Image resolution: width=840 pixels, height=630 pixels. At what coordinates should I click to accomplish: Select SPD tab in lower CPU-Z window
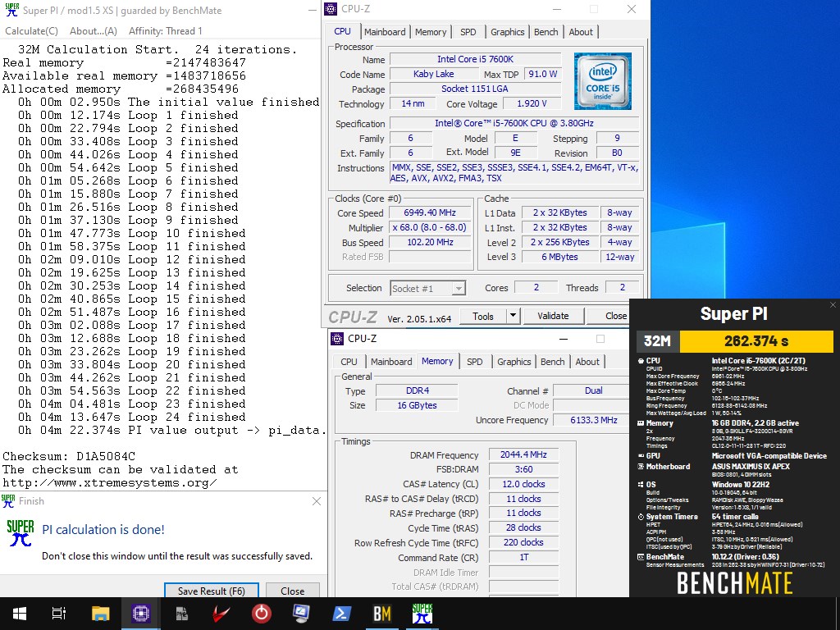click(475, 362)
